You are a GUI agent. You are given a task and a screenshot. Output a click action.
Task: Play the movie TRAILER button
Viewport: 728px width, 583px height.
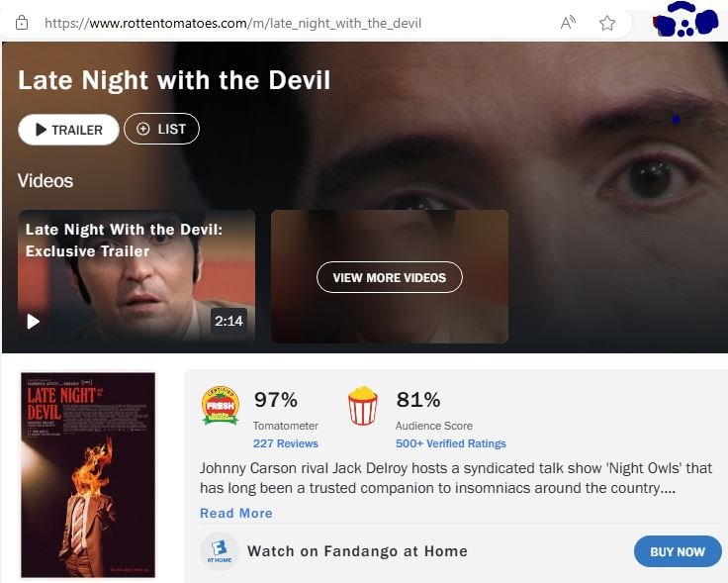68,130
